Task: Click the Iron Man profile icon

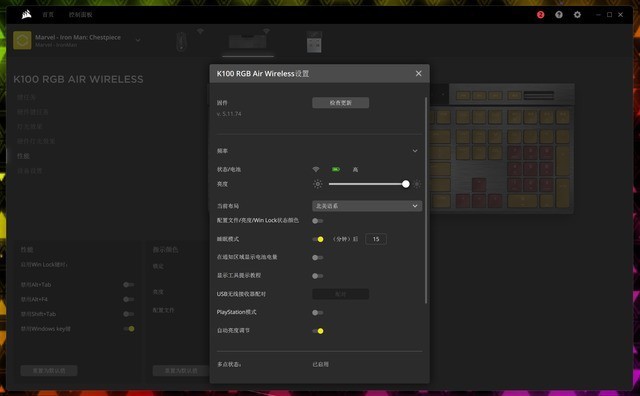Action: click(22, 40)
